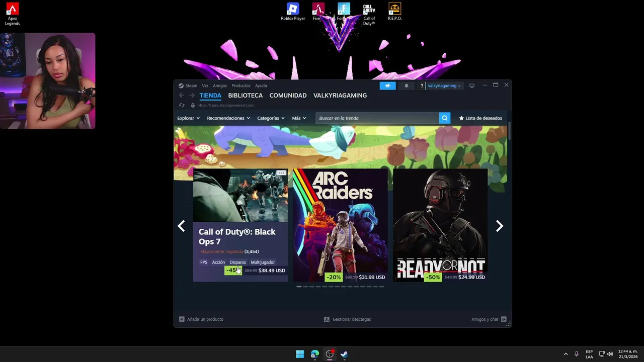
Task: Open Steam notifications bell
Action: pos(407,85)
